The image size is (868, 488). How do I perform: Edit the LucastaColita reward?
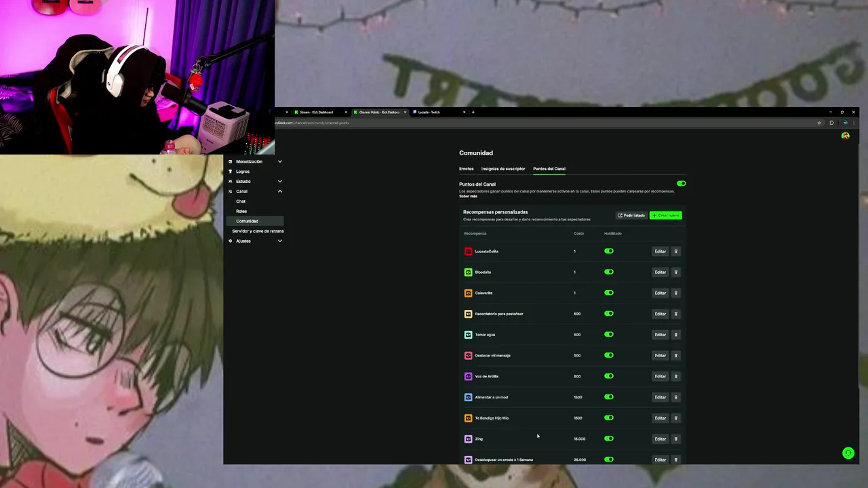[660, 251]
